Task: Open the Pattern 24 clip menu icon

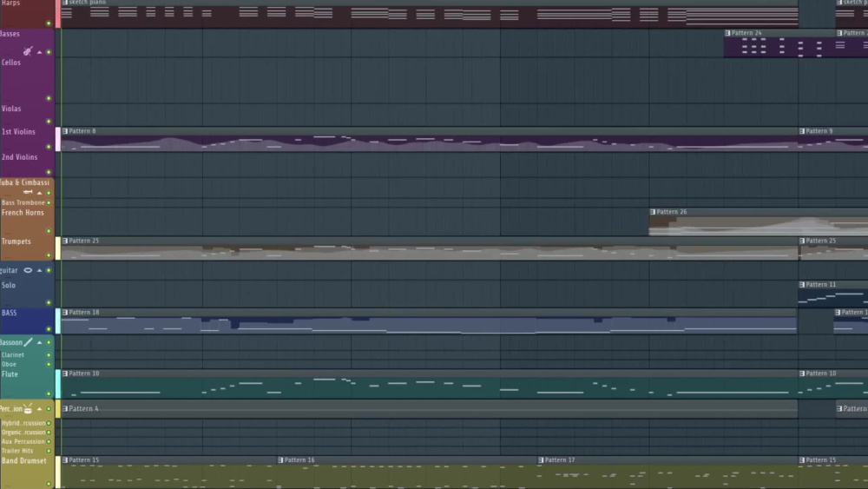Action: (x=727, y=33)
